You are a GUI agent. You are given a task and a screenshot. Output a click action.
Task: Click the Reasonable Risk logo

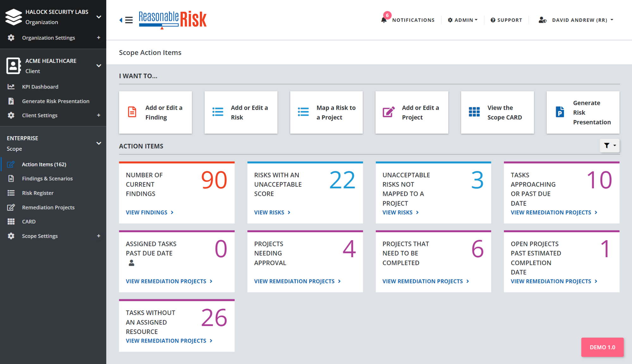tap(173, 20)
